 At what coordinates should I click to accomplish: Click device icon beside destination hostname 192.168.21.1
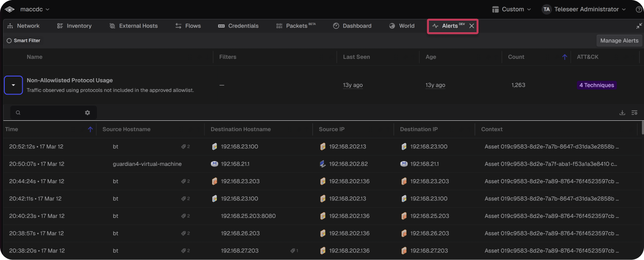[x=215, y=164]
